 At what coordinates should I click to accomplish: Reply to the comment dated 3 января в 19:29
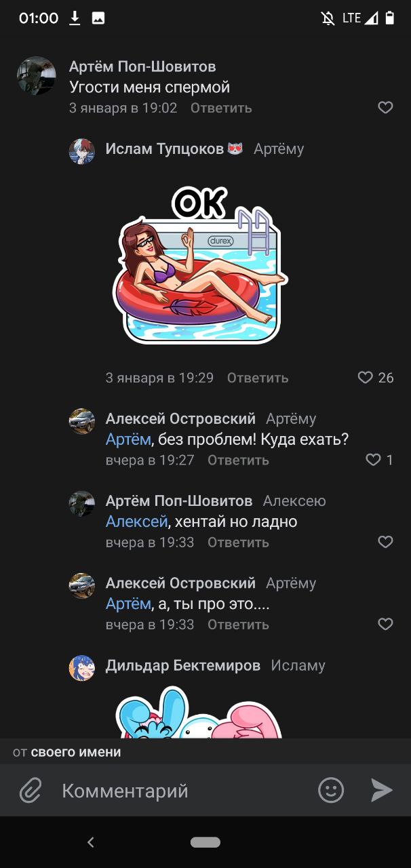(258, 378)
